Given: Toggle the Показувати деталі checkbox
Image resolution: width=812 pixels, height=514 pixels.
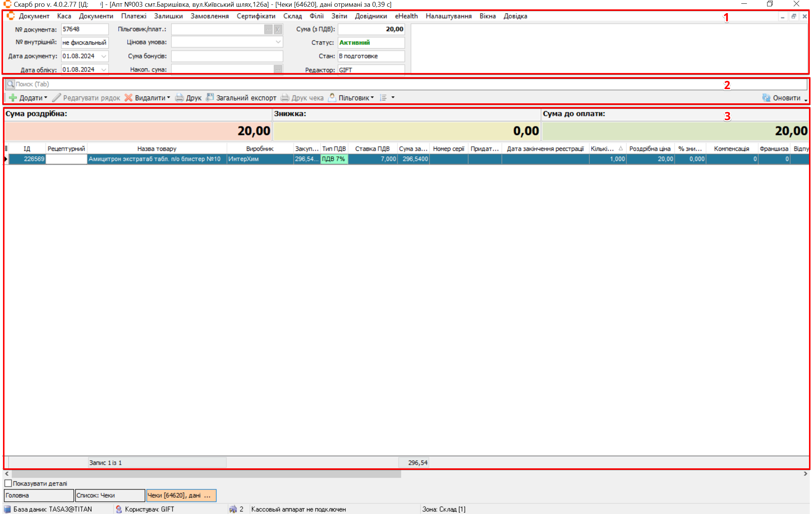Looking at the screenshot, I should tap(8, 483).
